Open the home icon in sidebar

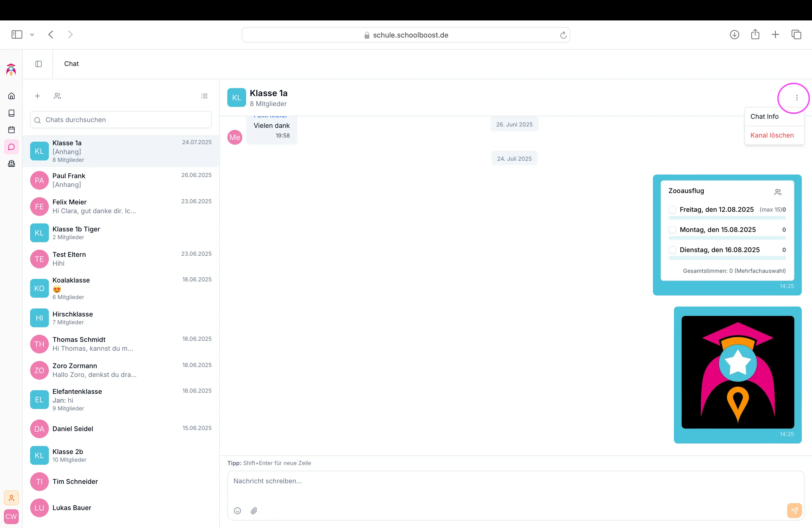tap(11, 96)
